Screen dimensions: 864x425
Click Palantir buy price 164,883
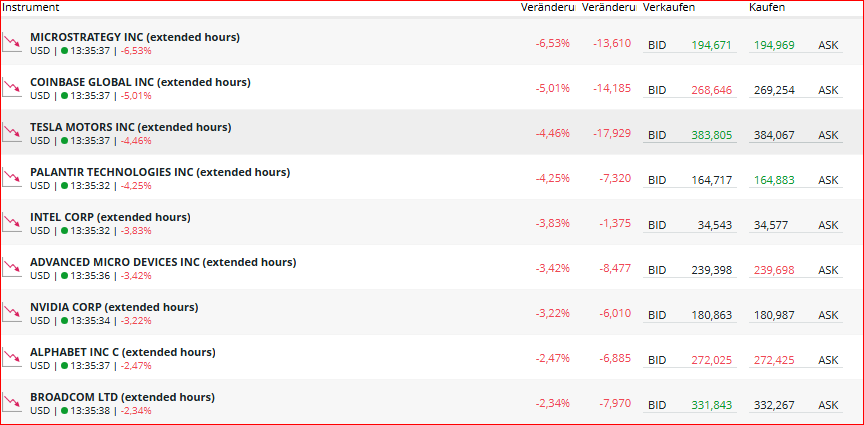coord(774,180)
